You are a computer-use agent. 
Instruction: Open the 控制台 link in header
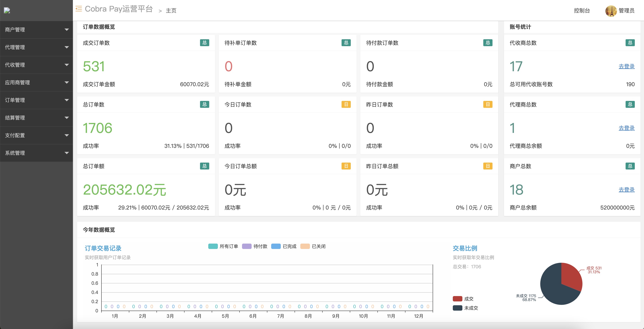[x=582, y=11]
